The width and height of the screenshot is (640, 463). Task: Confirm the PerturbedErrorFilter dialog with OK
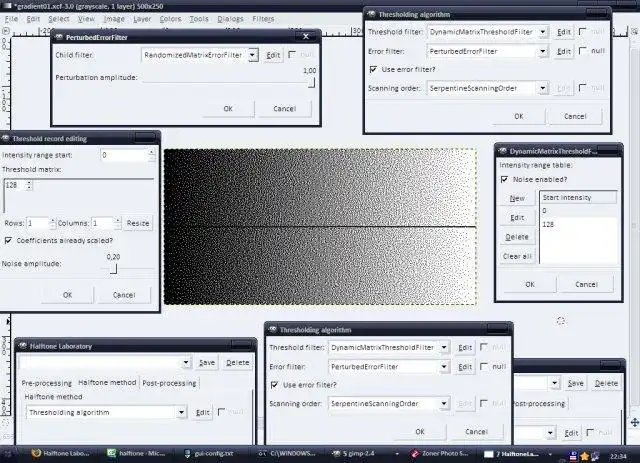(228, 109)
